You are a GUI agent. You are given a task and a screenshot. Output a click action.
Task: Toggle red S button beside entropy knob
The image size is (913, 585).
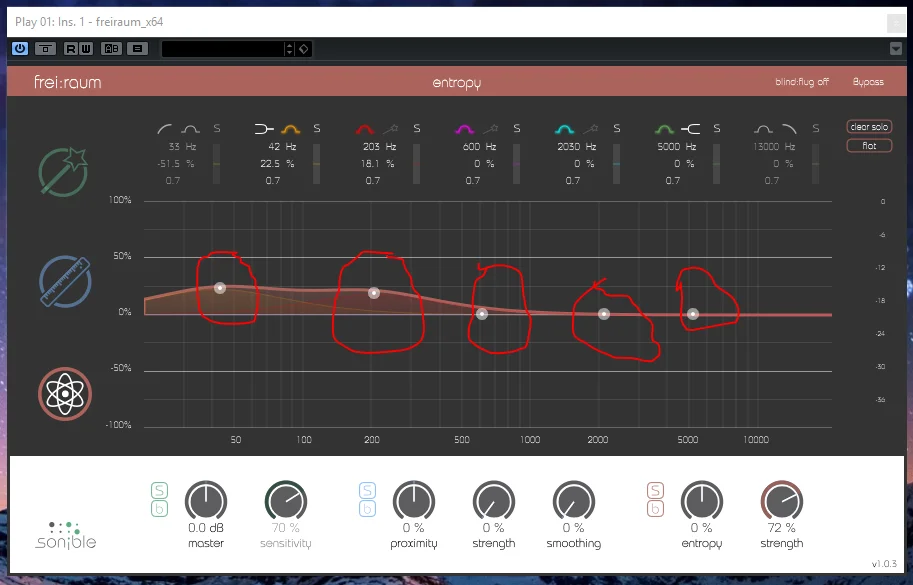(655, 490)
